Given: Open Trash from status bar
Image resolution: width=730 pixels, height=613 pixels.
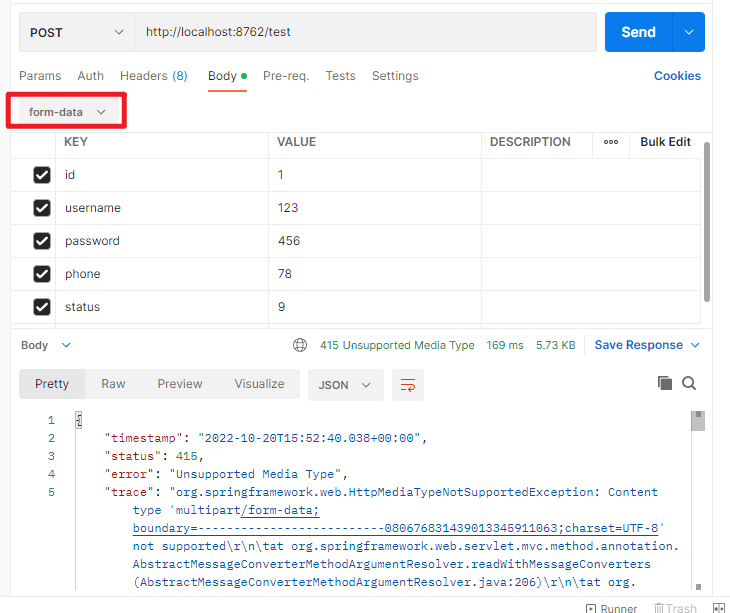Looking at the screenshot, I should [675, 608].
